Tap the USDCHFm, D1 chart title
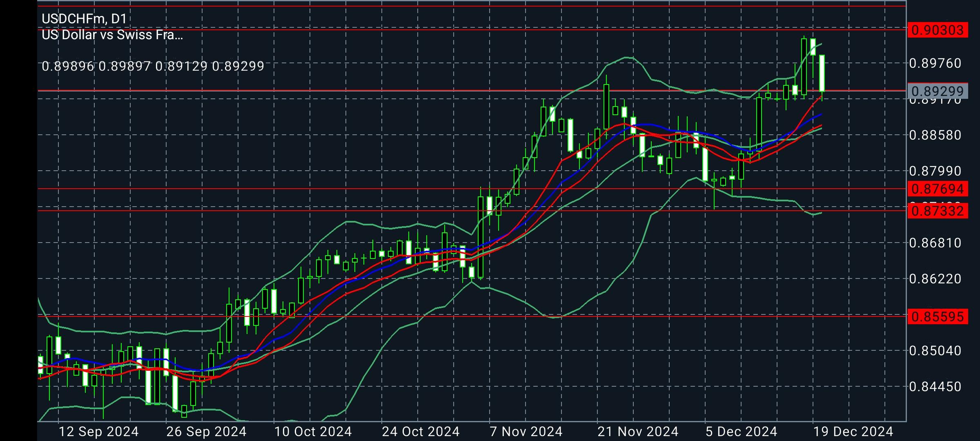Viewport: 980px width, 441px height. (84, 19)
